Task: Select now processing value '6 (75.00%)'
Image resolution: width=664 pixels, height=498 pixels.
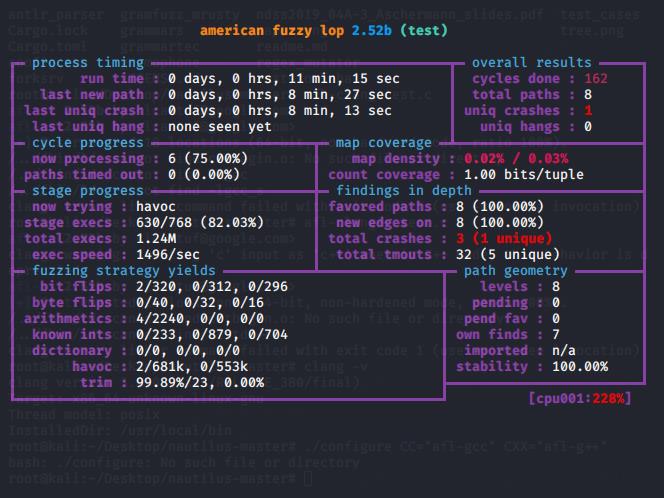Action: coord(208,158)
